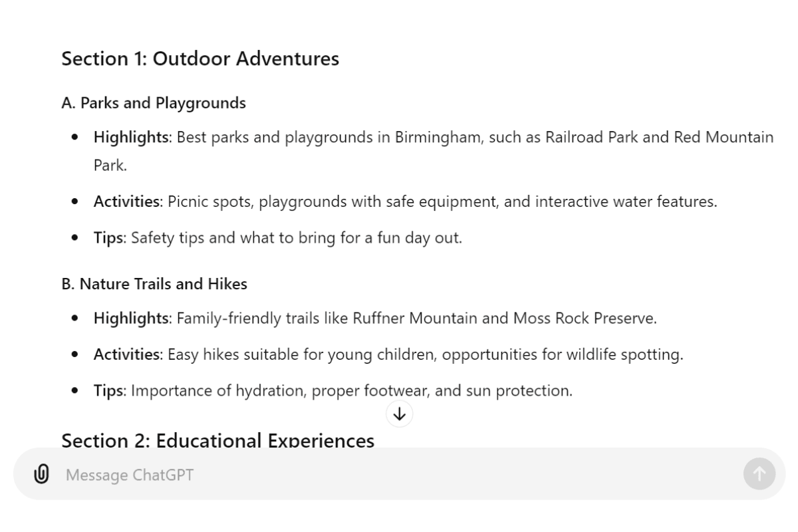Click the Highlights label under Parks and Playgrounds
The image size is (798, 532).
[x=131, y=138]
